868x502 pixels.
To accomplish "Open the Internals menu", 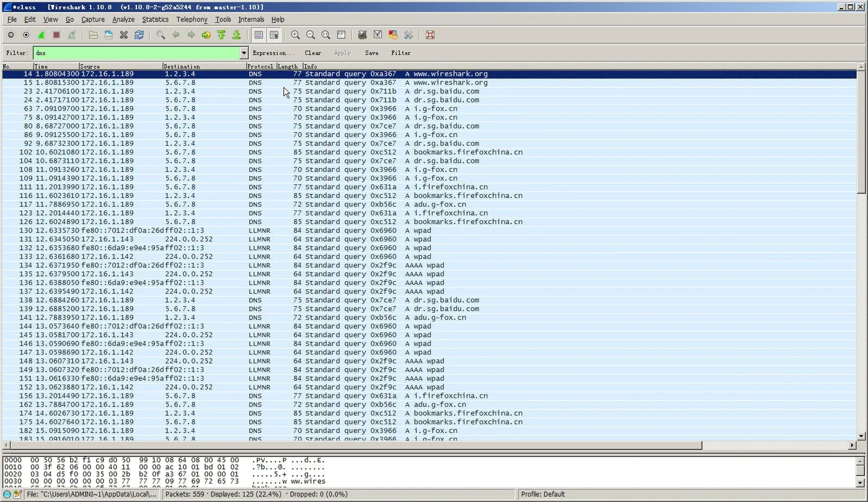I will click(251, 19).
